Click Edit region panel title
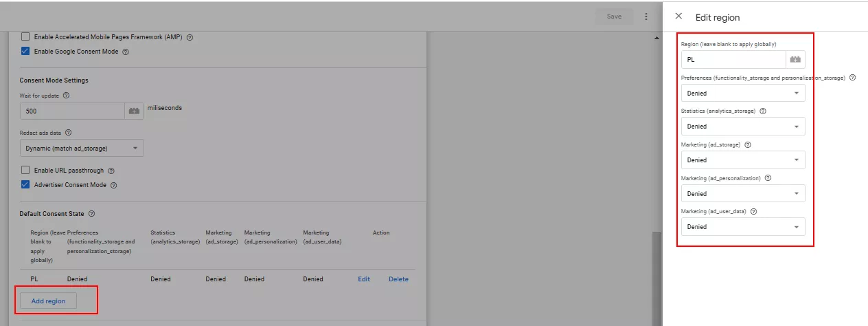This screenshot has width=868, height=326. tap(718, 17)
